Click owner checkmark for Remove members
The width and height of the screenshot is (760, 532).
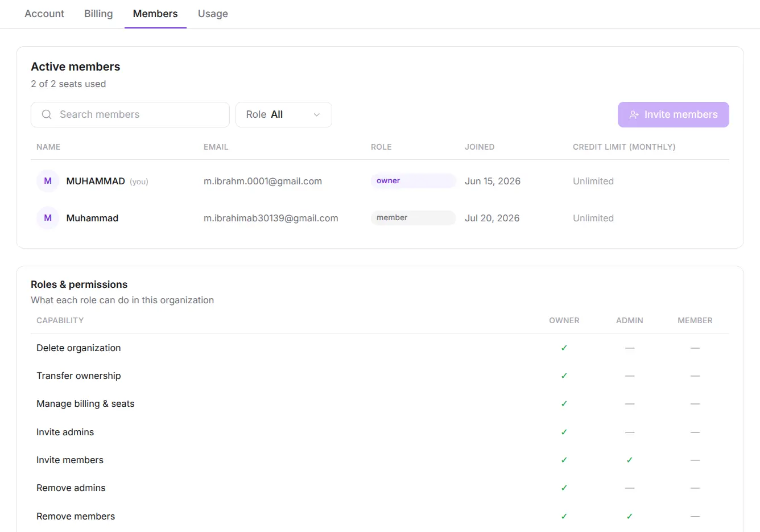tap(564, 516)
